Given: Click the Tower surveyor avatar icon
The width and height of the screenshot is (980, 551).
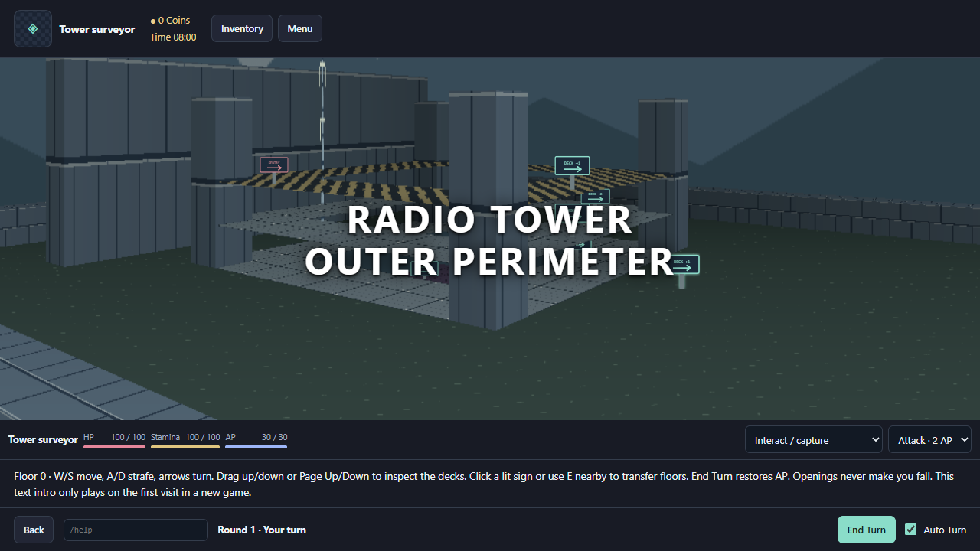Looking at the screenshot, I should point(33,29).
